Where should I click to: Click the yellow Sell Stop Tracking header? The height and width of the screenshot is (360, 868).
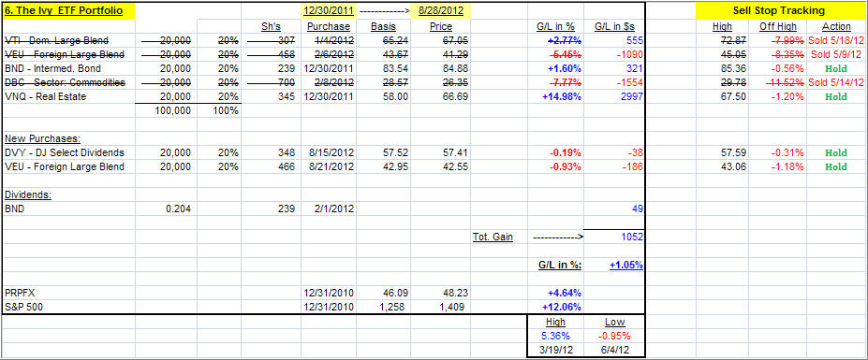point(778,10)
